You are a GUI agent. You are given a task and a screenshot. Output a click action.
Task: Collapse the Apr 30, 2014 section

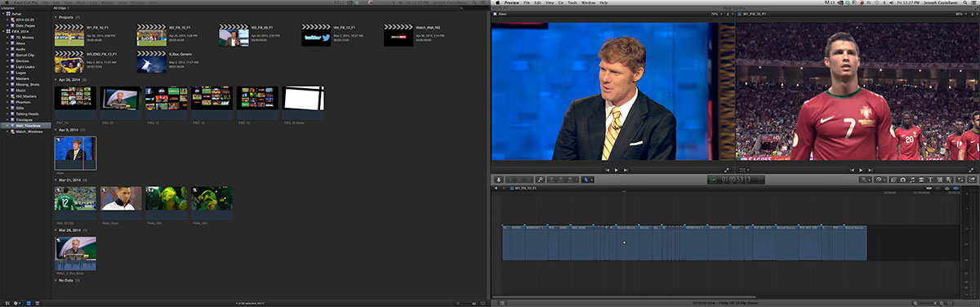55,79
